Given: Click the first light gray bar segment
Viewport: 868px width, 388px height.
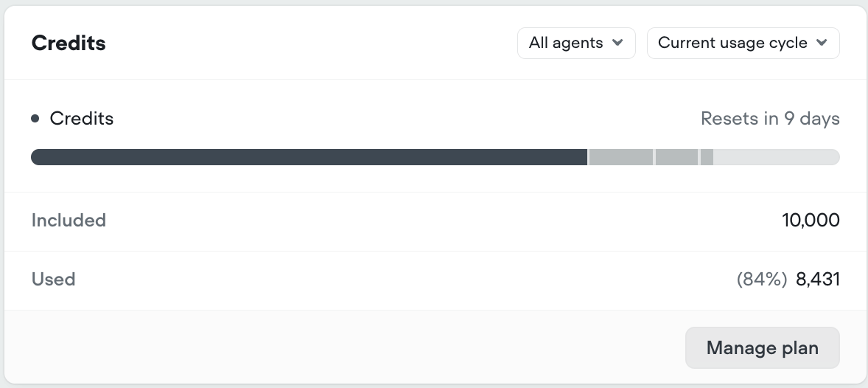Looking at the screenshot, I should click(621, 157).
